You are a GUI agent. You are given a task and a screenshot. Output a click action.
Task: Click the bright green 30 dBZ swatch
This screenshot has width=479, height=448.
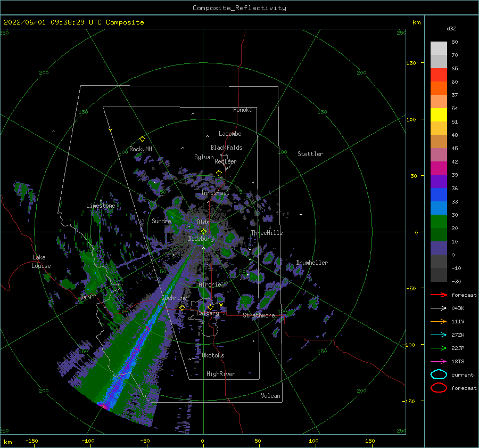[x=439, y=222]
